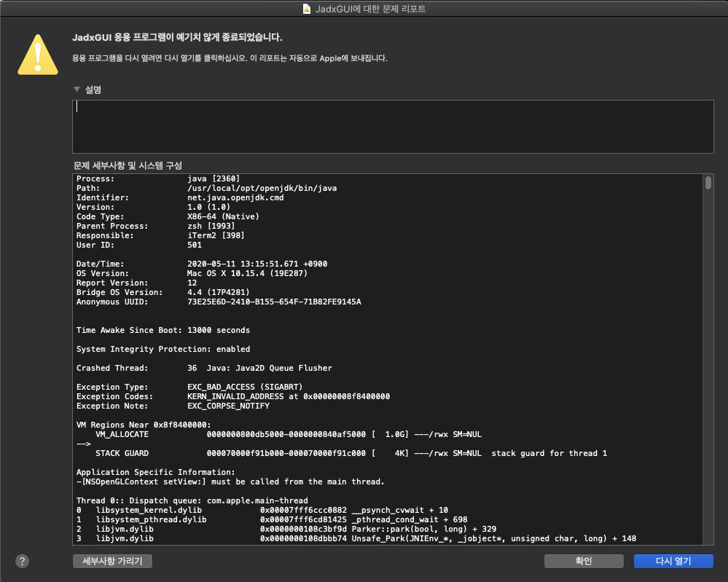This screenshot has width=728, height=582.
Task: Click the responsible value iTerm2 [398]
Action: click(x=216, y=235)
